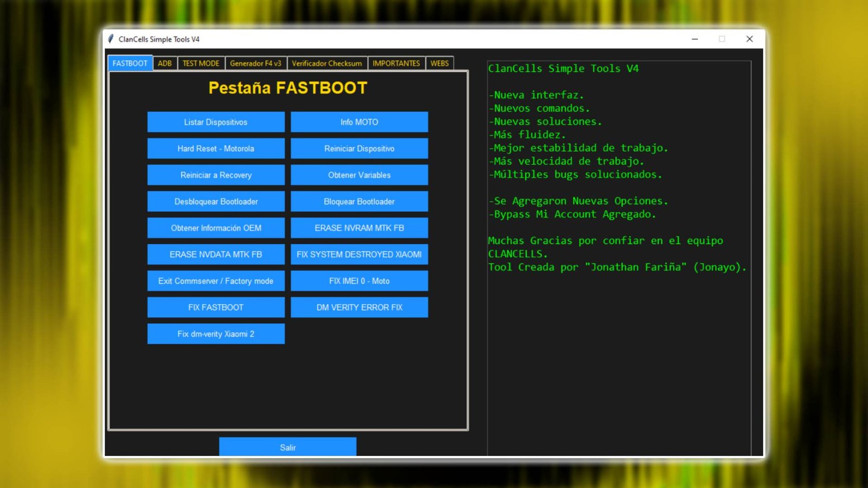Open the TEST MODE tab

[200, 63]
